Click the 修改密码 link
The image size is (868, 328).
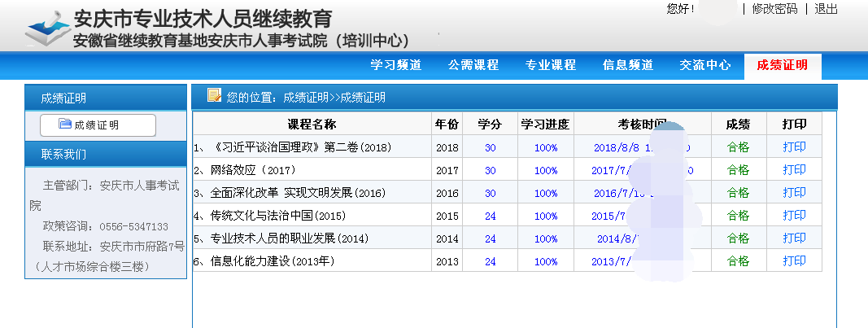[x=774, y=9]
